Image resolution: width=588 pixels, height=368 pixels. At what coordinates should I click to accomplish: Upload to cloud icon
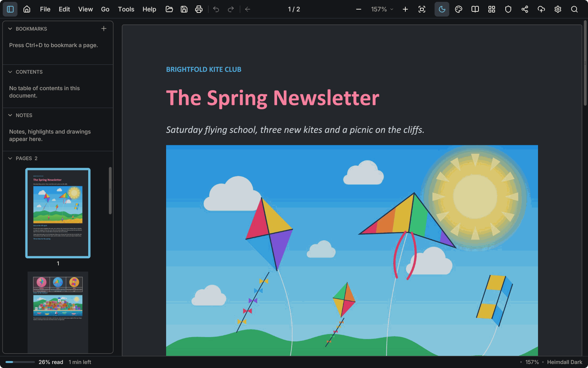tap(541, 9)
